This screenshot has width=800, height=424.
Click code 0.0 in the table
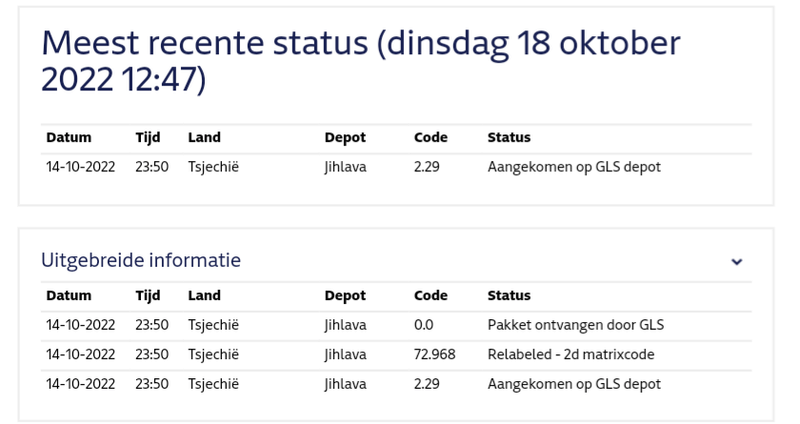[424, 325]
